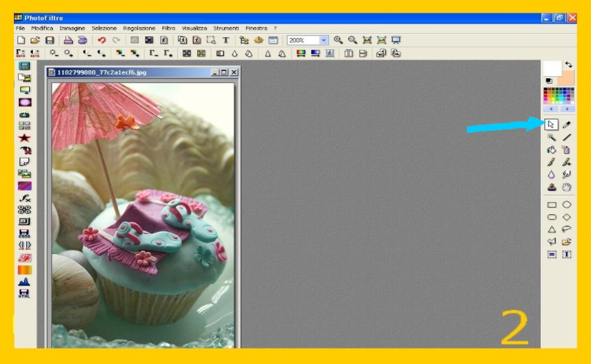591x364 pixels.
Task: Click the swap colors arrow button
Action: pos(569,65)
